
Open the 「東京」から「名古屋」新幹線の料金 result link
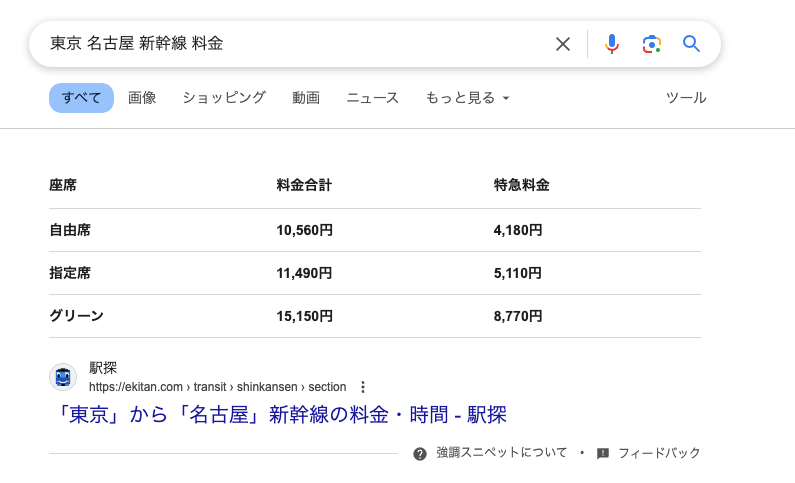(280, 415)
